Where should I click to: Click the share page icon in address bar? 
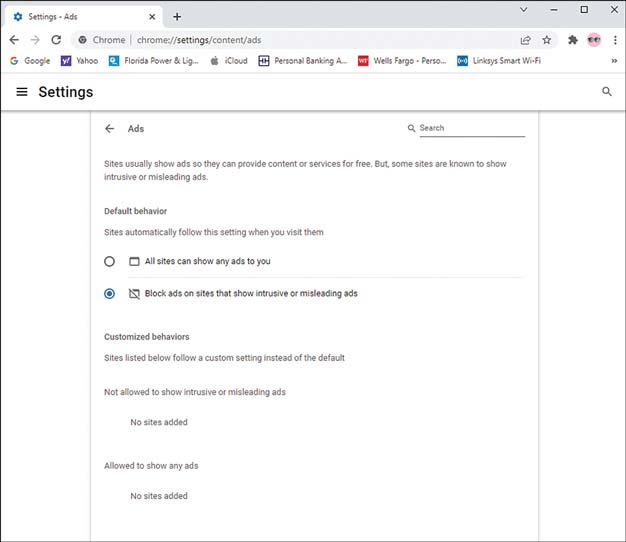pos(525,40)
